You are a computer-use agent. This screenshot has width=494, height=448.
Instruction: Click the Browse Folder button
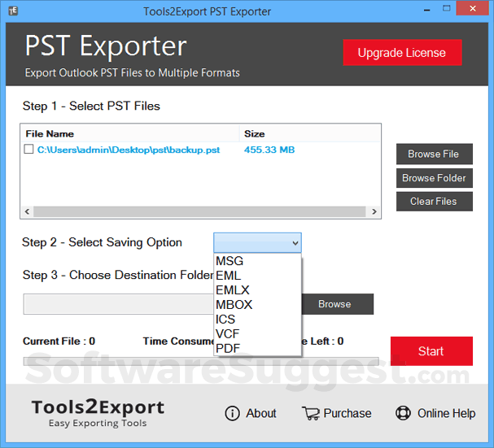pyautogui.click(x=435, y=178)
